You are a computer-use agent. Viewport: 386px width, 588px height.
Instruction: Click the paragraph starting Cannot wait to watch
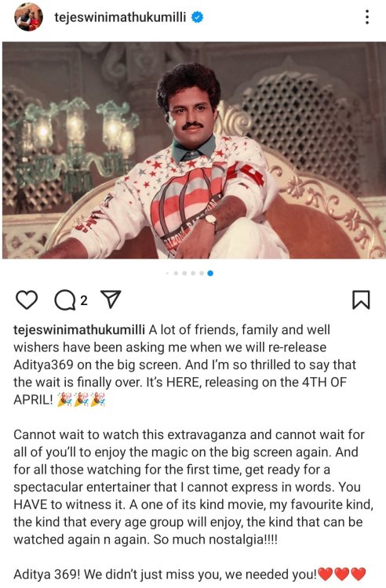(194, 487)
